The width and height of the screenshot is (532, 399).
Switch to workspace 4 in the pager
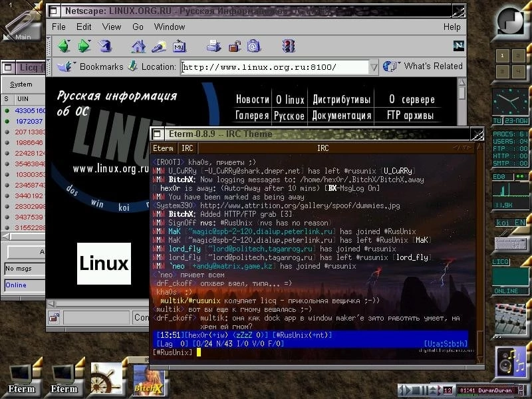click(518, 72)
